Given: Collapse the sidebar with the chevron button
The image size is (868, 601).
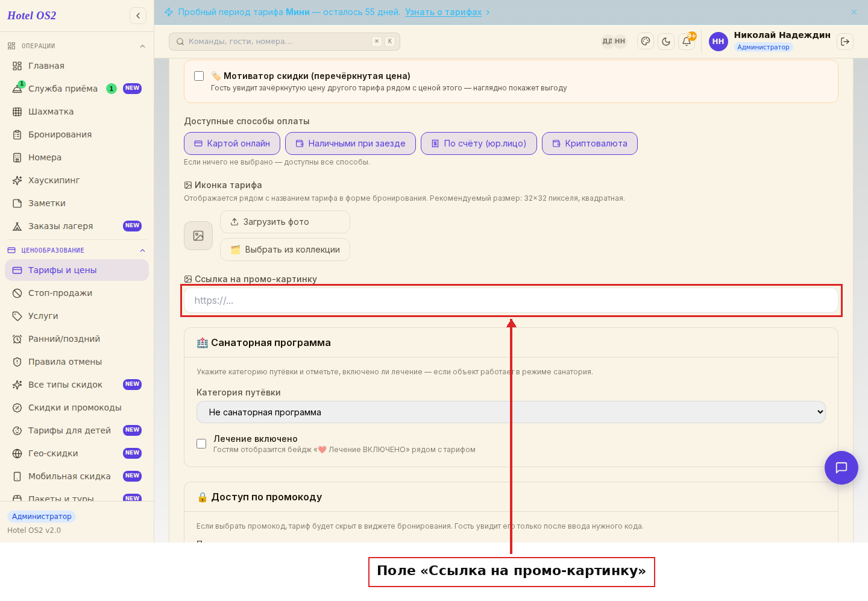Looking at the screenshot, I should coord(138,16).
